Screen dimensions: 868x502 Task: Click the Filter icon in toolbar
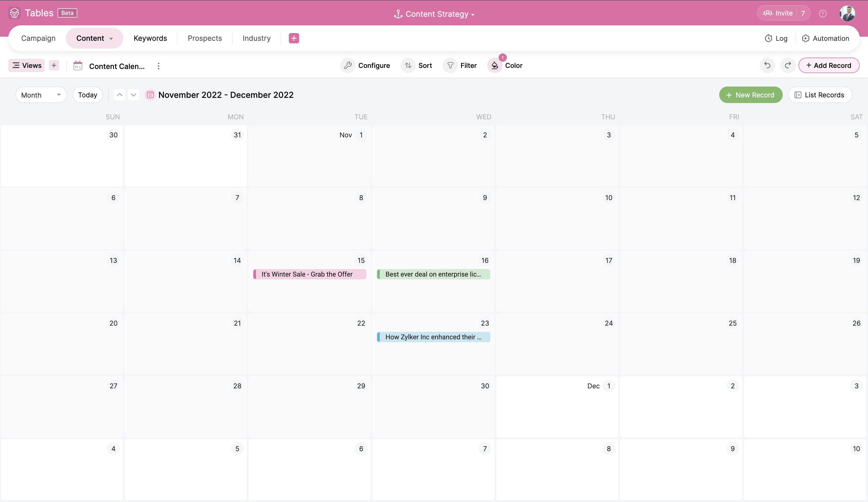point(452,65)
